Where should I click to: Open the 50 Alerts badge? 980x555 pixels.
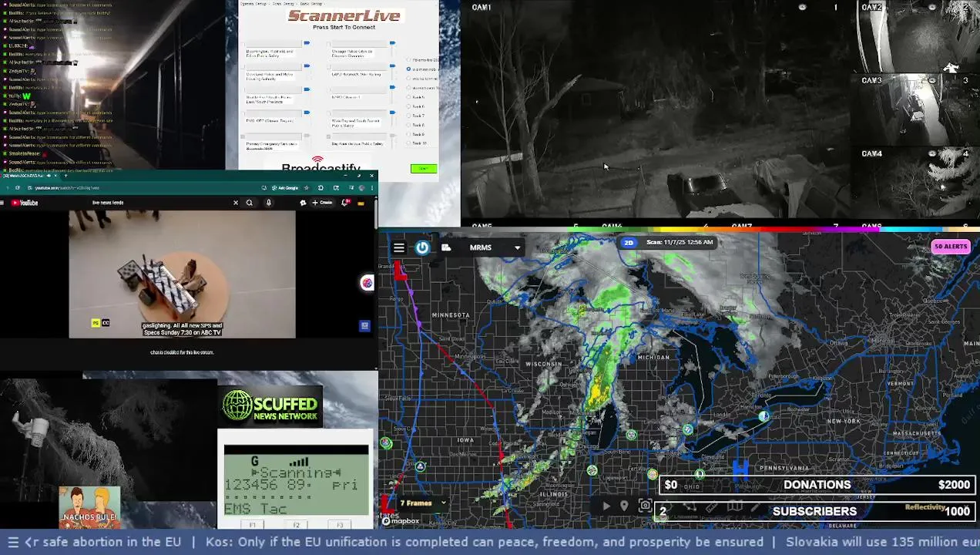click(x=951, y=247)
